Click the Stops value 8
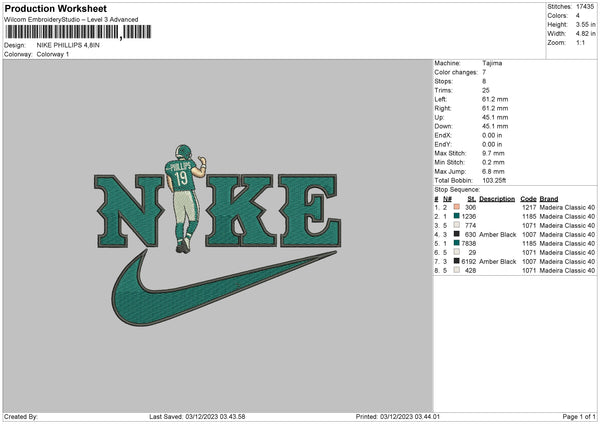 pos(484,81)
